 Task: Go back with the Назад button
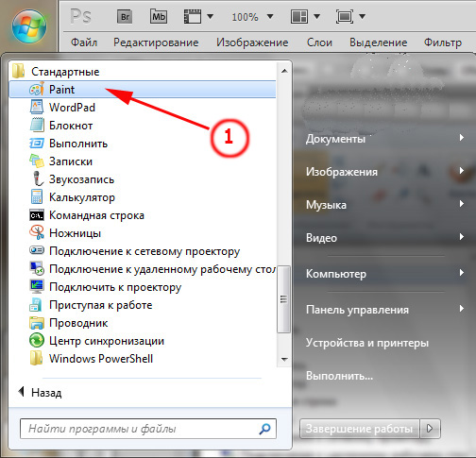click(40, 393)
